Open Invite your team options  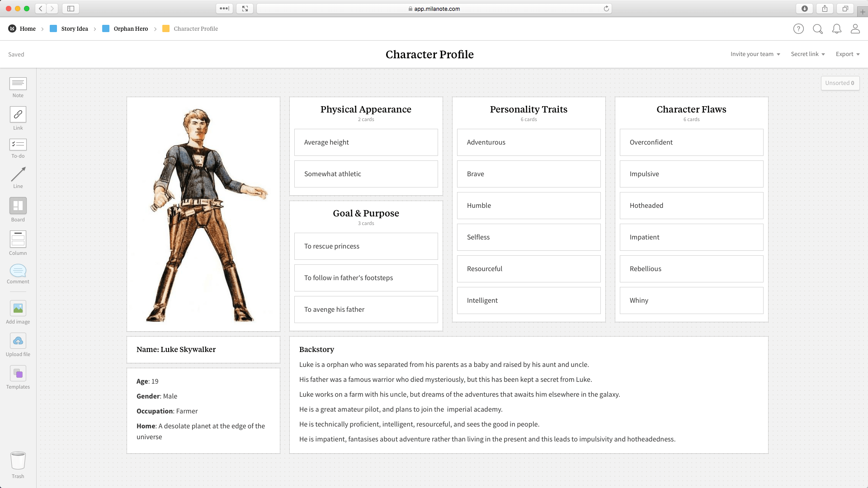click(x=755, y=54)
